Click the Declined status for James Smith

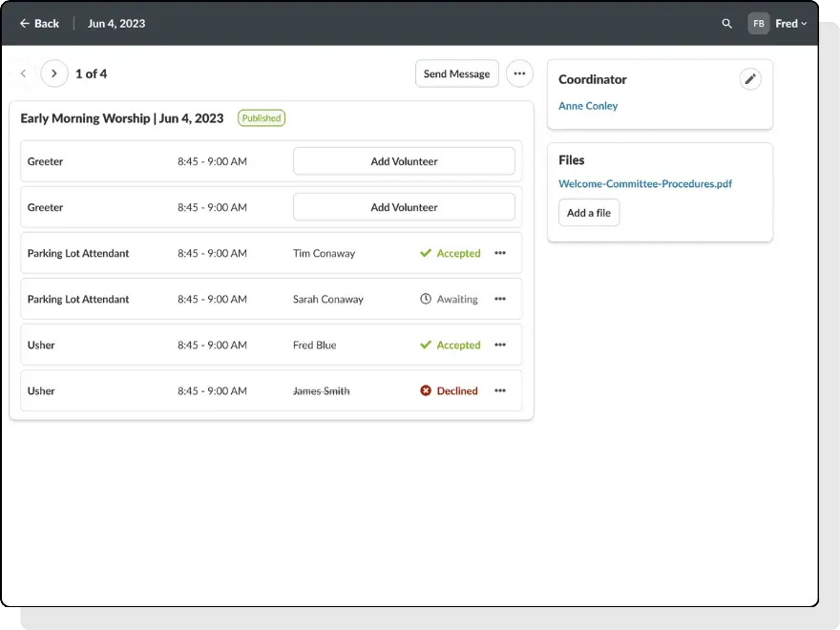click(450, 390)
